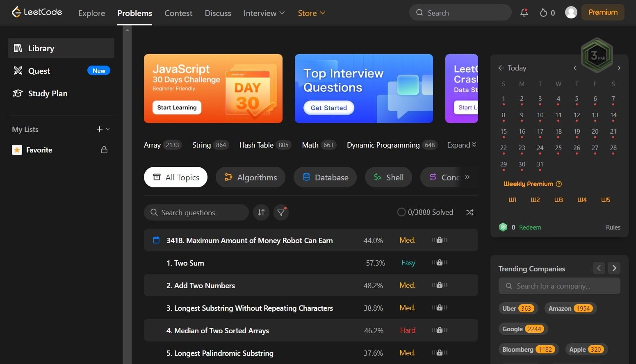Filter by Amazon company tag

570,308
